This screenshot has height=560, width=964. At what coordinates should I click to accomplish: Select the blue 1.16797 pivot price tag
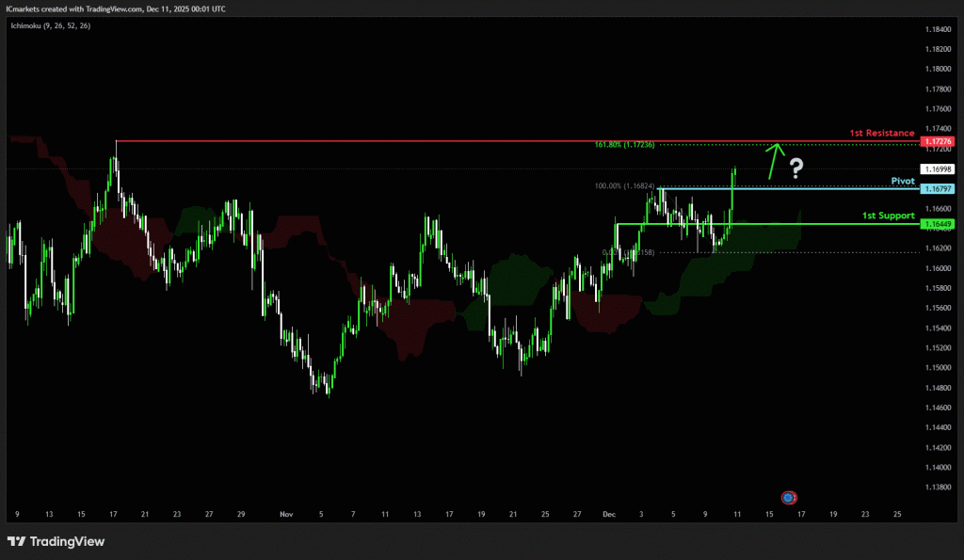click(939, 189)
